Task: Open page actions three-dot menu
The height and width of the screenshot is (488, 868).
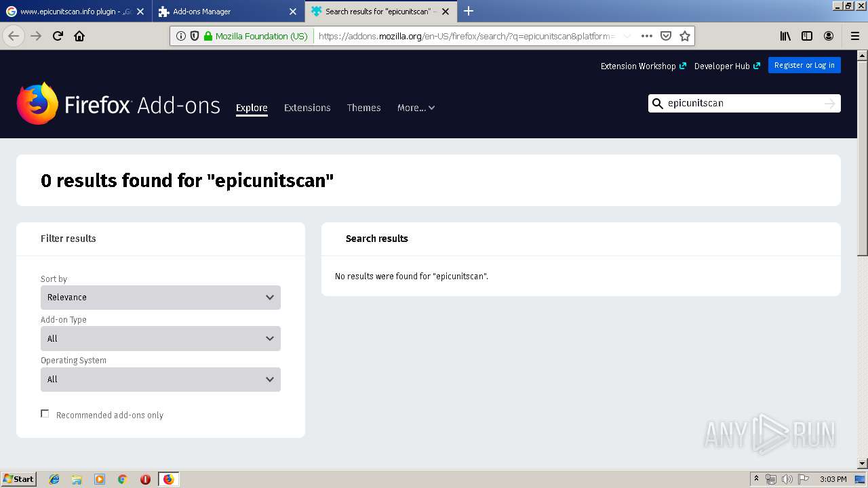Action: (647, 36)
